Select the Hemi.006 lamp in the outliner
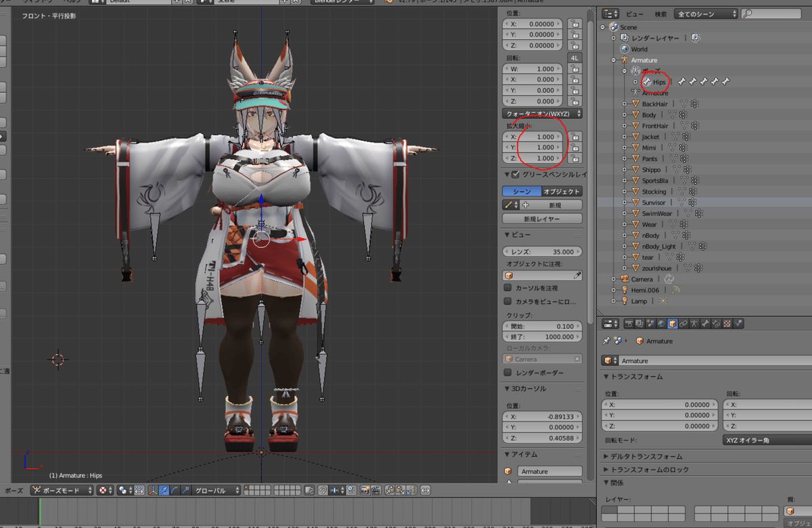812x528 pixels. 645,290
